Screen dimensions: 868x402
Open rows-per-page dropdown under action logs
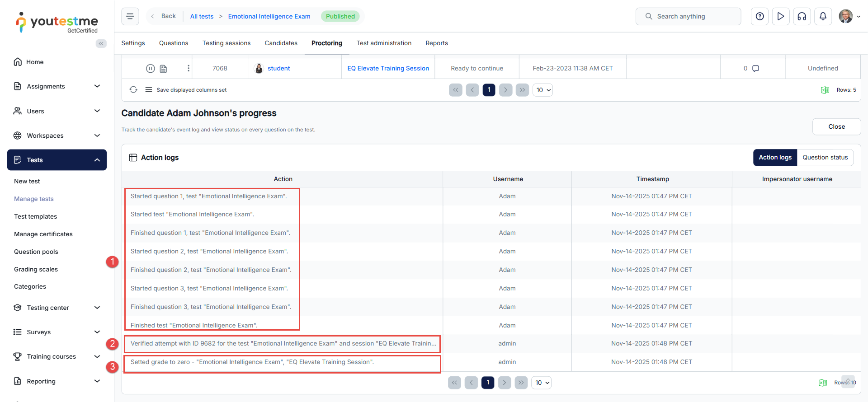(x=541, y=383)
